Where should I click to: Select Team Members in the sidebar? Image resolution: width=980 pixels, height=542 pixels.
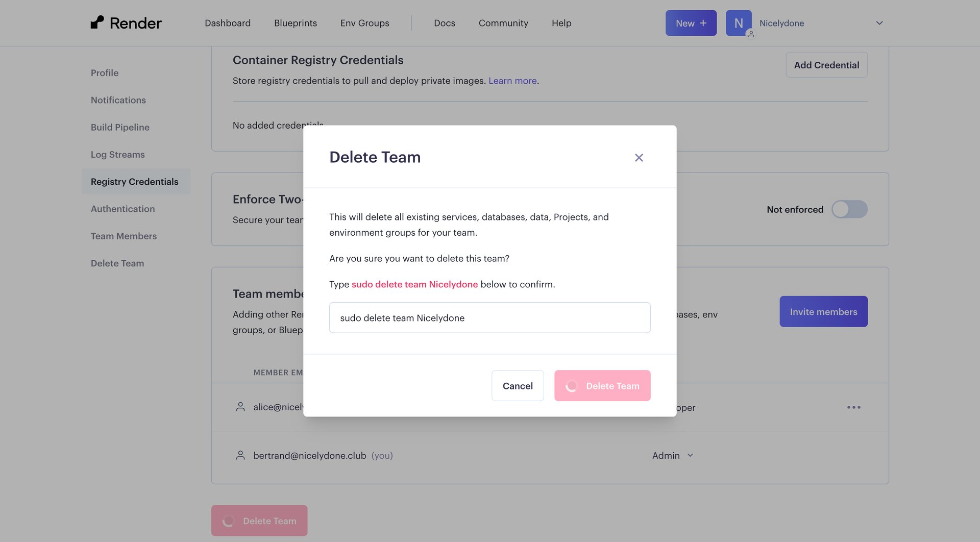pos(123,236)
